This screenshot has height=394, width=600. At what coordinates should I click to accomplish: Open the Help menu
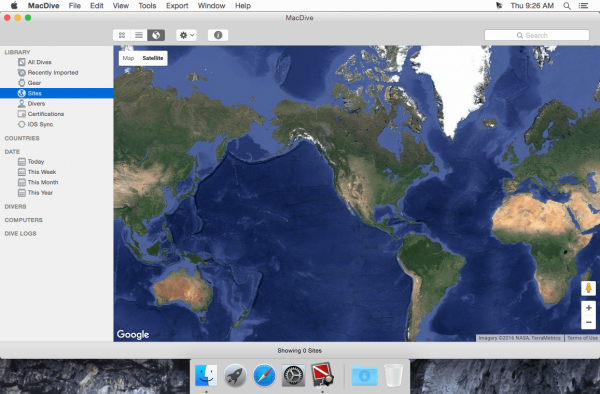pyautogui.click(x=243, y=6)
